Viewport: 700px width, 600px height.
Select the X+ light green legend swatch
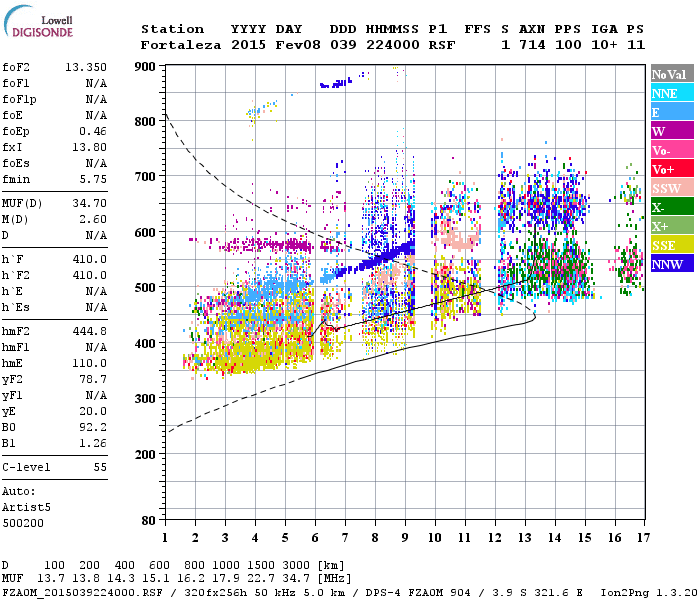tap(672, 225)
